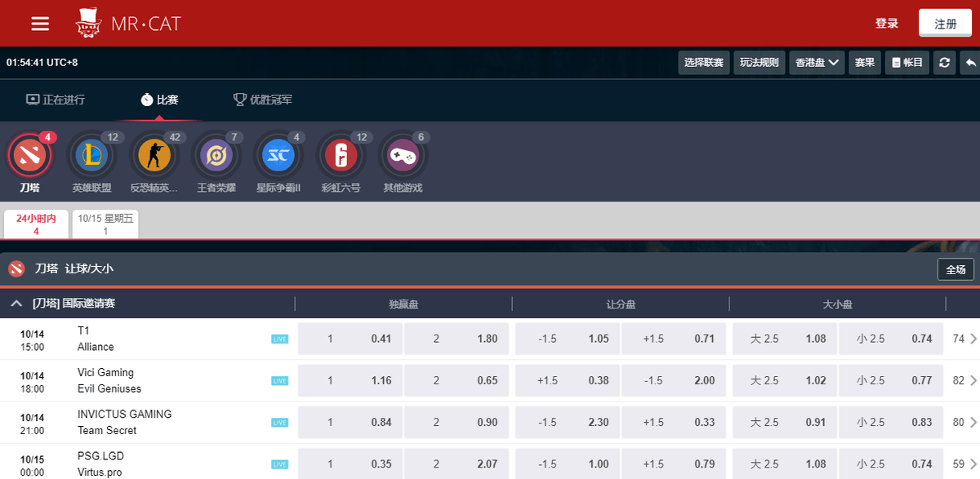Click the MR·CAT logo

click(128, 23)
